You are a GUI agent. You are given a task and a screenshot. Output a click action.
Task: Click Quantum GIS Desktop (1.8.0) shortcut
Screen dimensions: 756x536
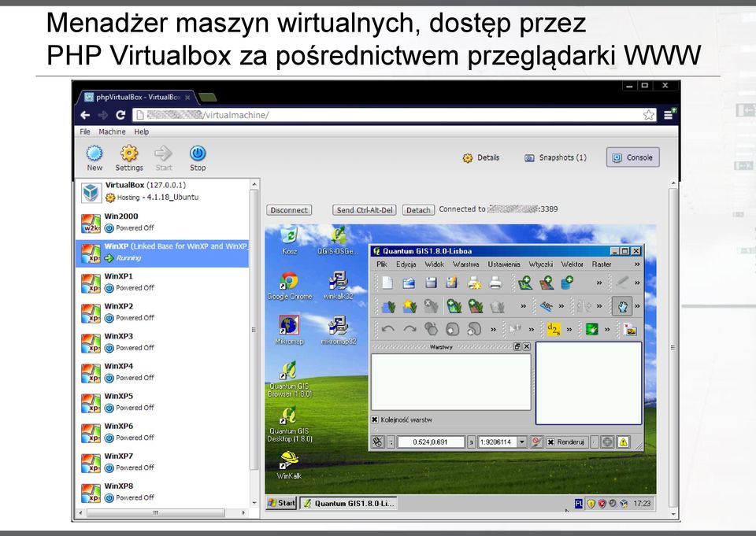pos(289,425)
